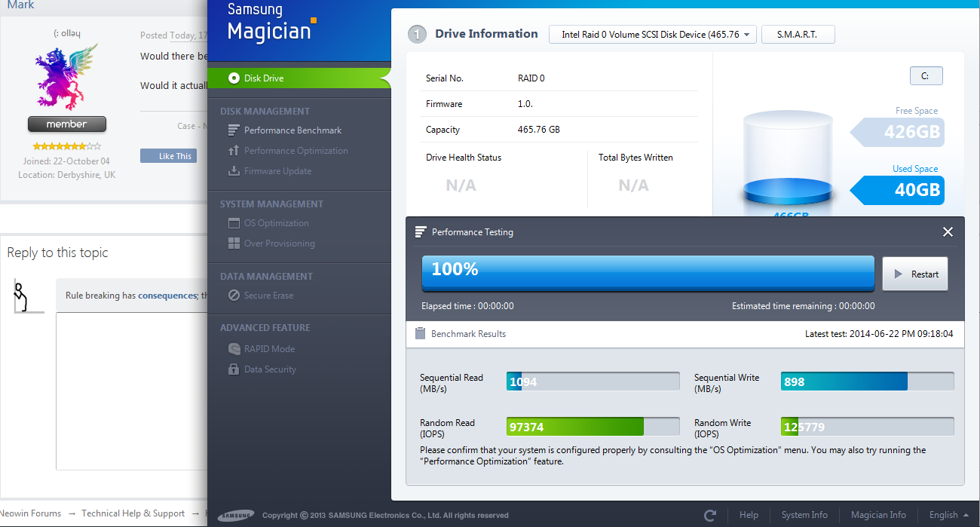
Task: Select OS Optimization under System Management
Action: pyautogui.click(x=276, y=223)
